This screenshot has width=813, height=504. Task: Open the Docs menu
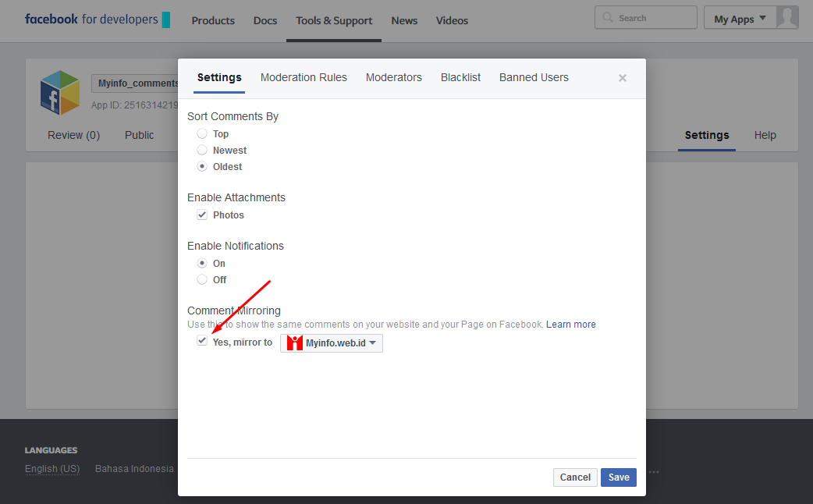[x=265, y=21]
